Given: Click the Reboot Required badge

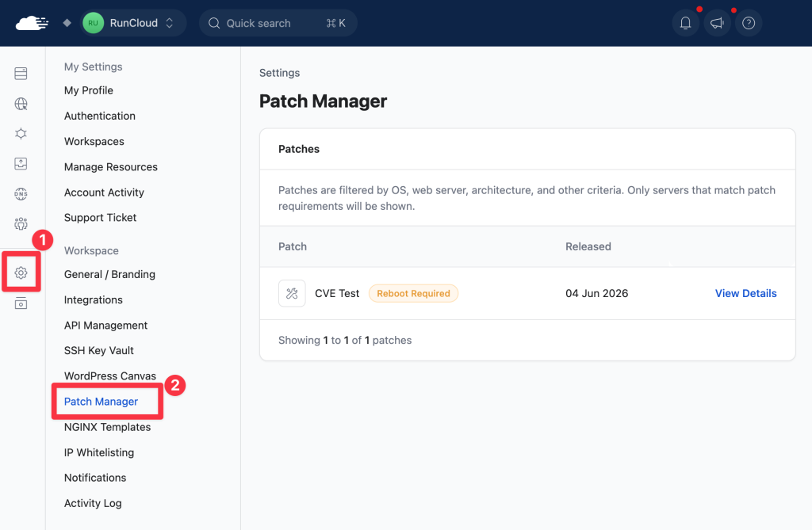Looking at the screenshot, I should pyautogui.click(x=413, y=293).
